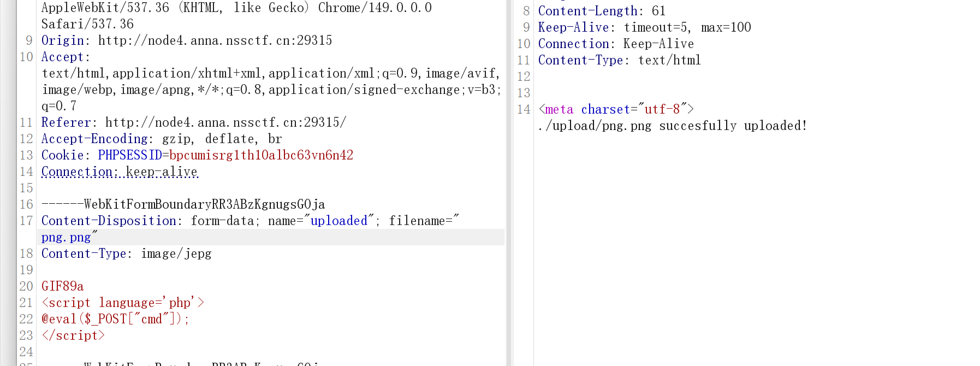Click the ./upload/png.png succesfully uploaded! message

(673, 126)
